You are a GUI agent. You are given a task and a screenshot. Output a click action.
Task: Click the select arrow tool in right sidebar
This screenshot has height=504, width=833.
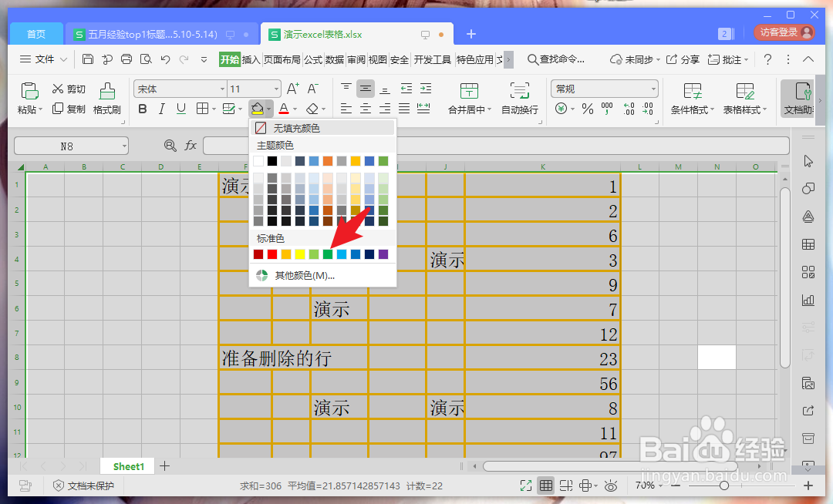click(808, 161)
